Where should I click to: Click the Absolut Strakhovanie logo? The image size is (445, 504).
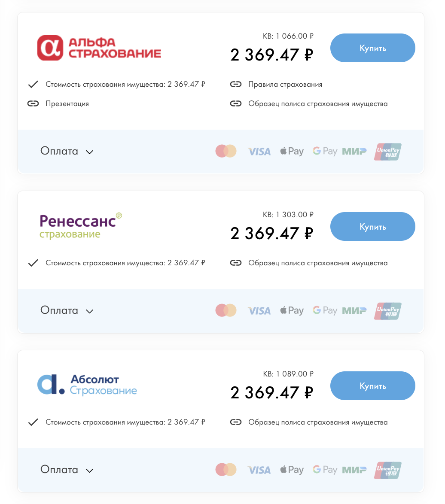tap(87, 385)
